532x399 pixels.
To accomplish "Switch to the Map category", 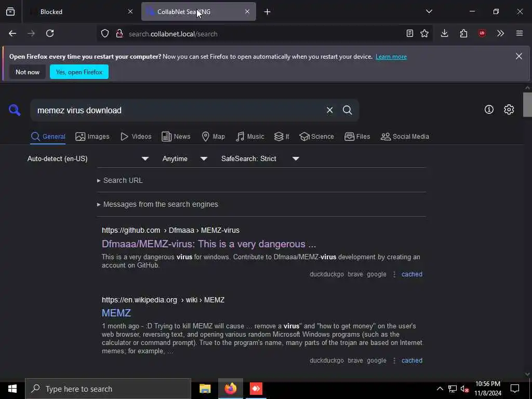I will tap(213, 137).
